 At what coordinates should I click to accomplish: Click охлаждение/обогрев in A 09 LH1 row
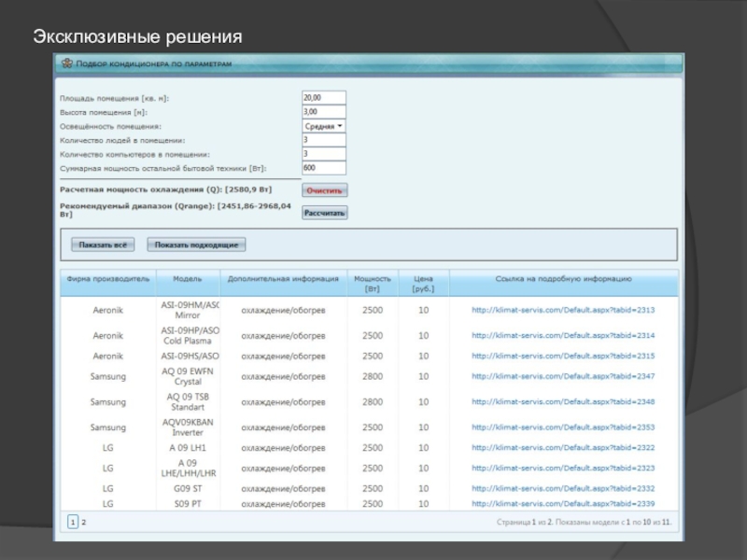click(x=283, y=448)
